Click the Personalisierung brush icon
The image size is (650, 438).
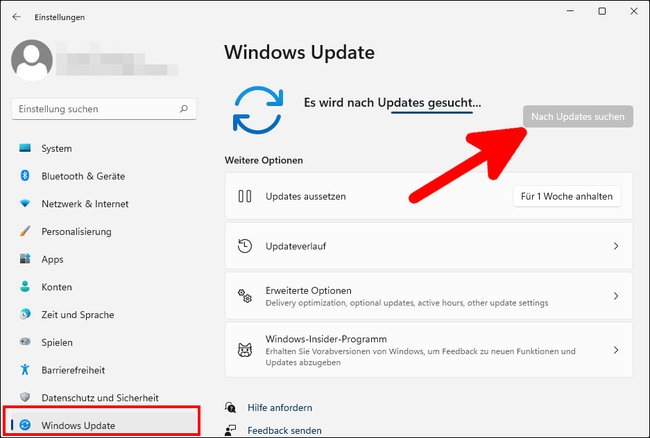point(25,231)
